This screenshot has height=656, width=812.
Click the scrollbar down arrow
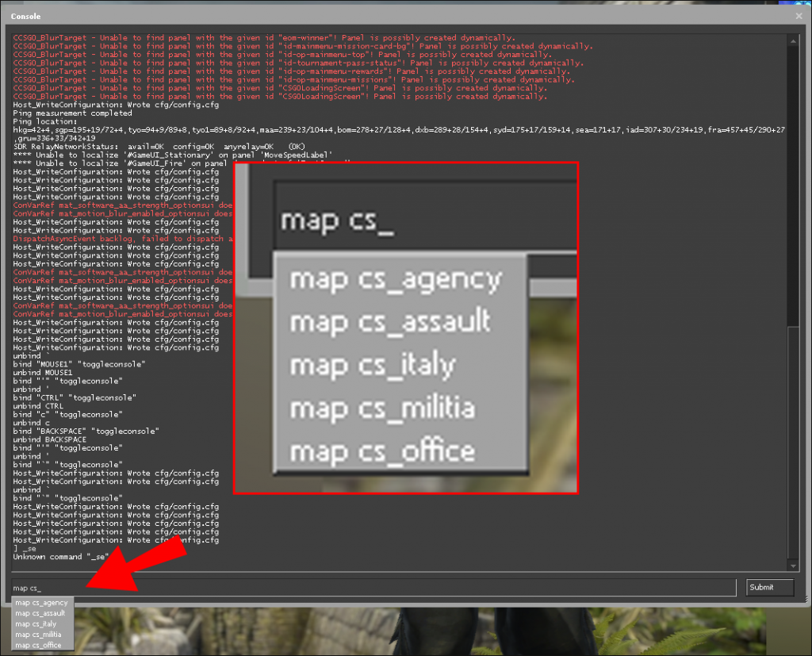coord(795,566)
